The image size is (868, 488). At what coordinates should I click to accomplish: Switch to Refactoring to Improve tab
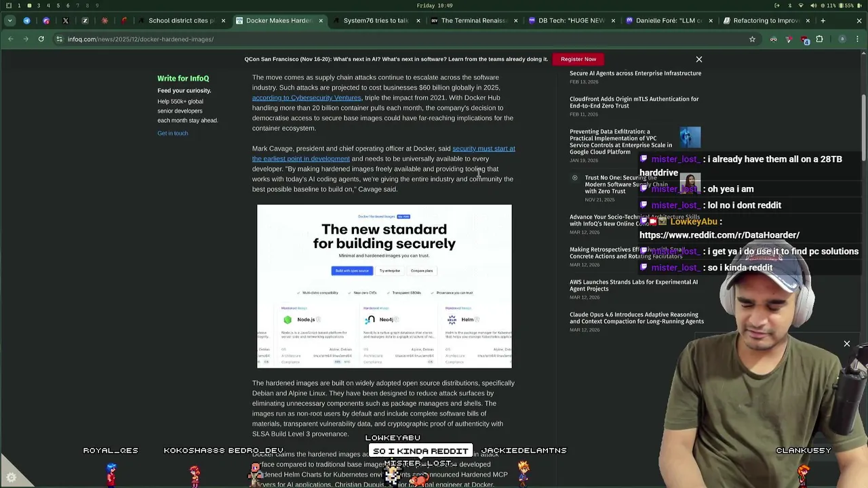[x=766, y=20]
